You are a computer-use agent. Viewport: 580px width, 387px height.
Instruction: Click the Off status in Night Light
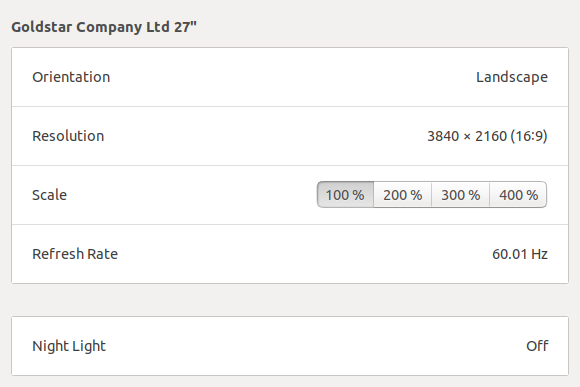(537, 346)
